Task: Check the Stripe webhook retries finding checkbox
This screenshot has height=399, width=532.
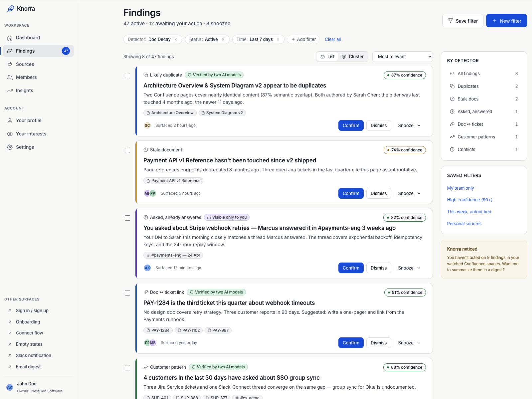Action: point(127,218)
